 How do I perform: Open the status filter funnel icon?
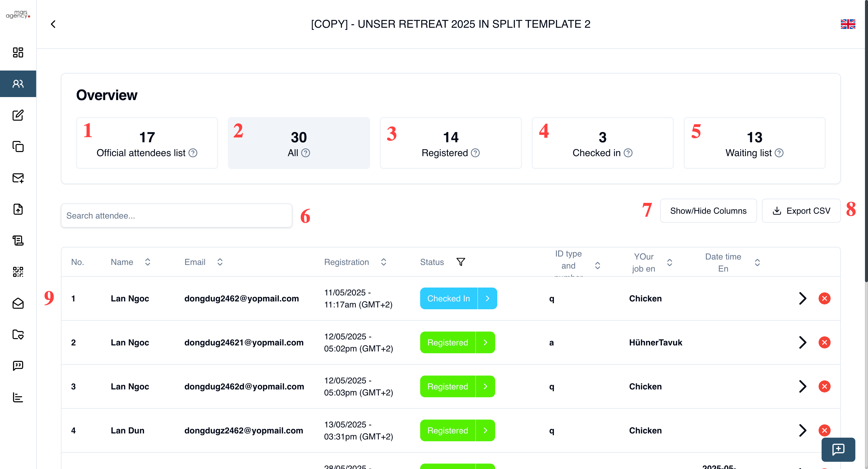461,262
